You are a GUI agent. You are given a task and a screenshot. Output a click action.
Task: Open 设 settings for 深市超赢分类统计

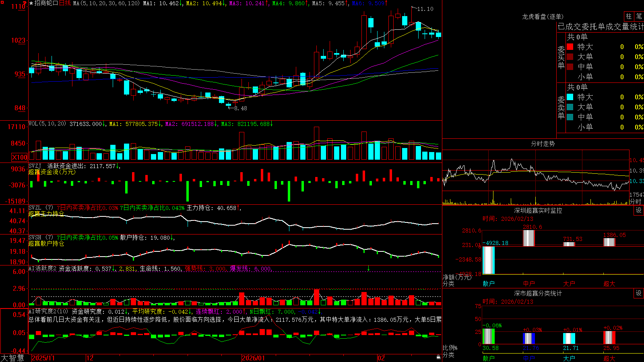point(639,293)
